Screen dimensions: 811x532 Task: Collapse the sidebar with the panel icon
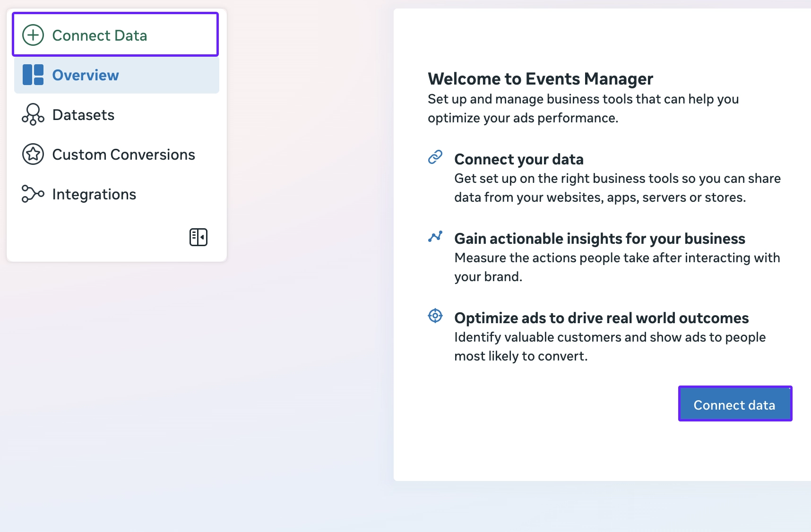point(198,237)
